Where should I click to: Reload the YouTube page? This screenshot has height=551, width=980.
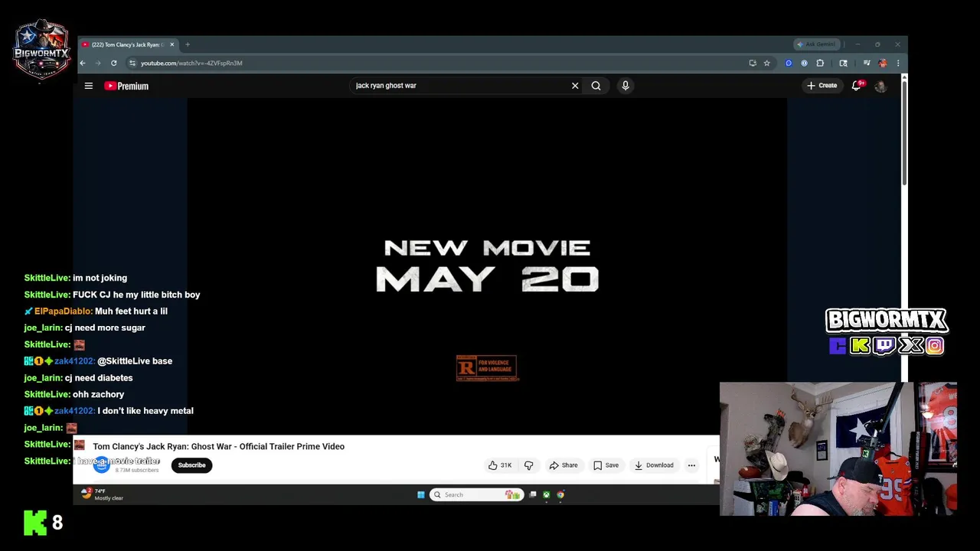(114, 63)
